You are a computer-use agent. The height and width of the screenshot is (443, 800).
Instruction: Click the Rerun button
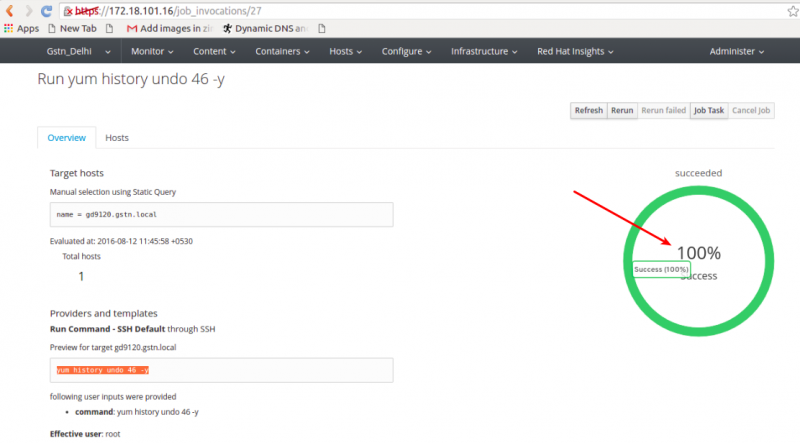[622, 110]
